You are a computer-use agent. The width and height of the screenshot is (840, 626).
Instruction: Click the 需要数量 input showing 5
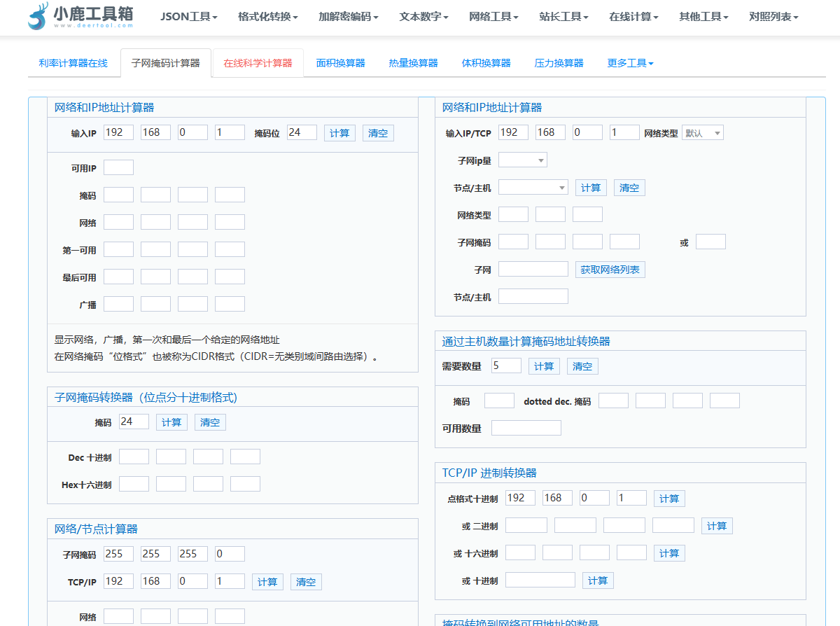(506, 366)
